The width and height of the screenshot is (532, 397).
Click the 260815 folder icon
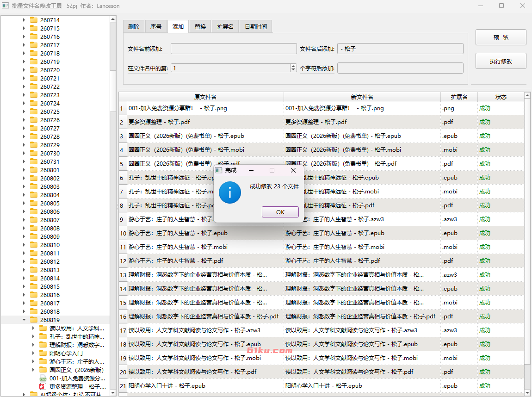pos(34,287)
